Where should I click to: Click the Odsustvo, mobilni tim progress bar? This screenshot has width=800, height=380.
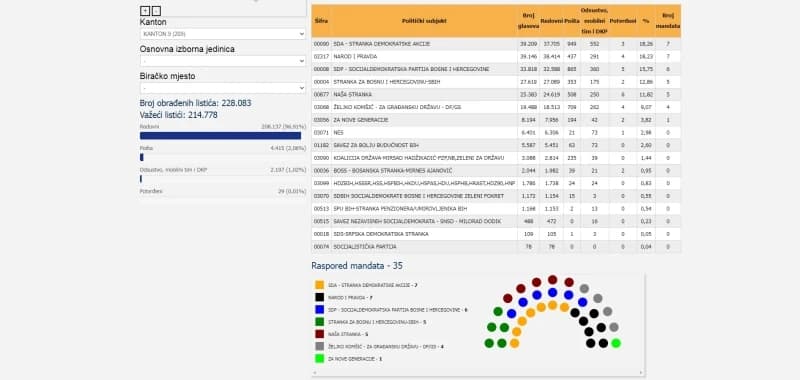[141, 179]
